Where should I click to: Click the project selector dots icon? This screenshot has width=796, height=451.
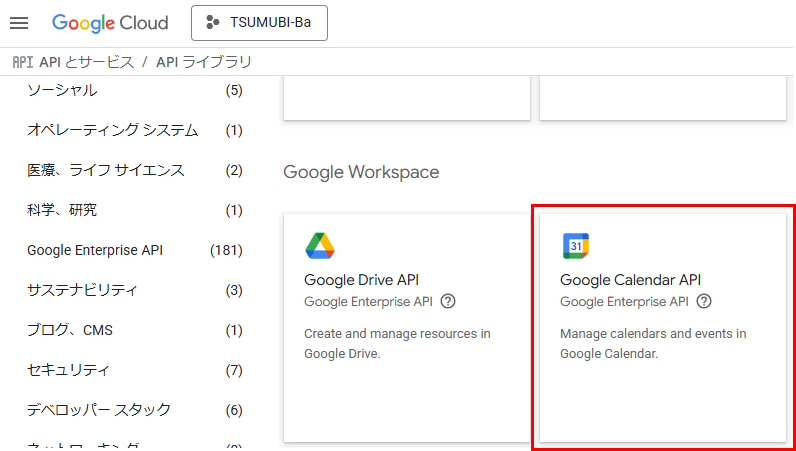[213, 23]
